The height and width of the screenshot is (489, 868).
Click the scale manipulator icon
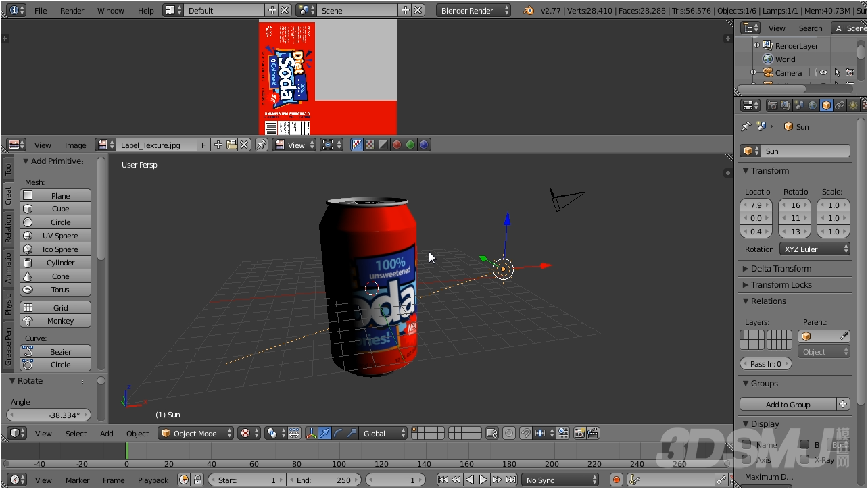point(352,433)
